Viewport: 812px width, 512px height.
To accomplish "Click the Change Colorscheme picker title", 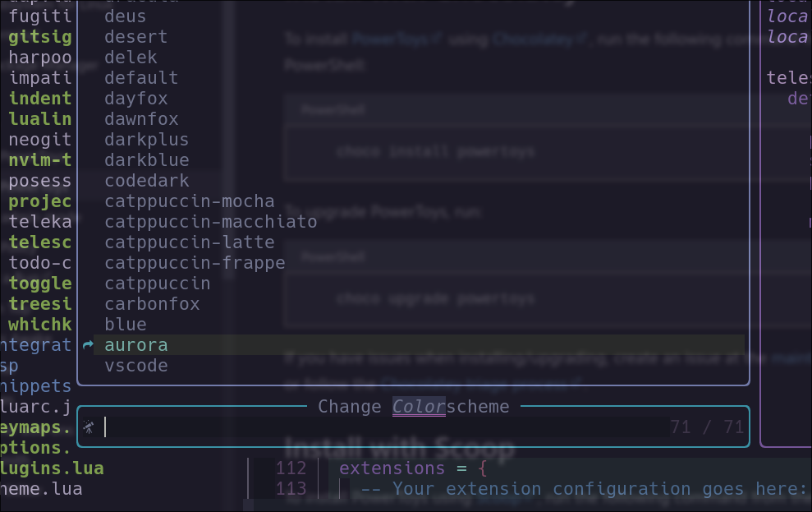I will [413, 407].
